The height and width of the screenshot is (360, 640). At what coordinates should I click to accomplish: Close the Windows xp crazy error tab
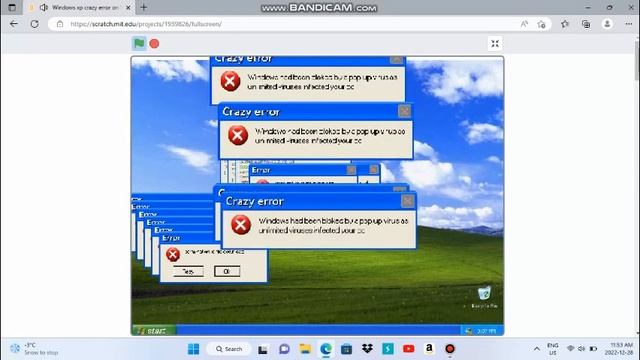[x=128, y=8]
